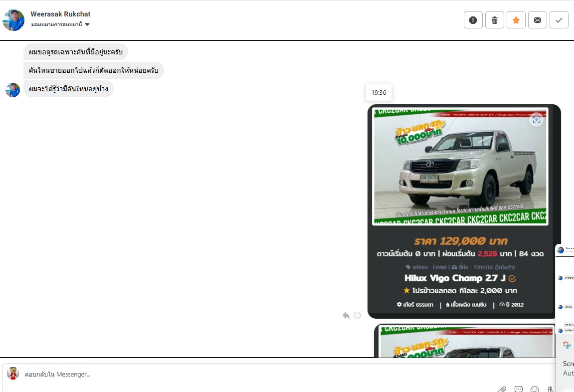Click the Hilux Vigo Champ 2.7 J title
The width and height of the screenshot is (574, 392).
click(455, 278)
